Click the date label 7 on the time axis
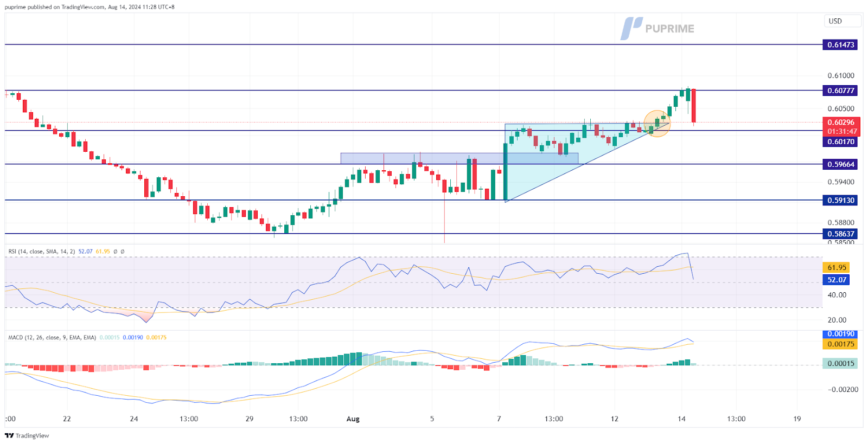Image resolution: width=868 pixels, height=444 pixels. click(499, 419)
